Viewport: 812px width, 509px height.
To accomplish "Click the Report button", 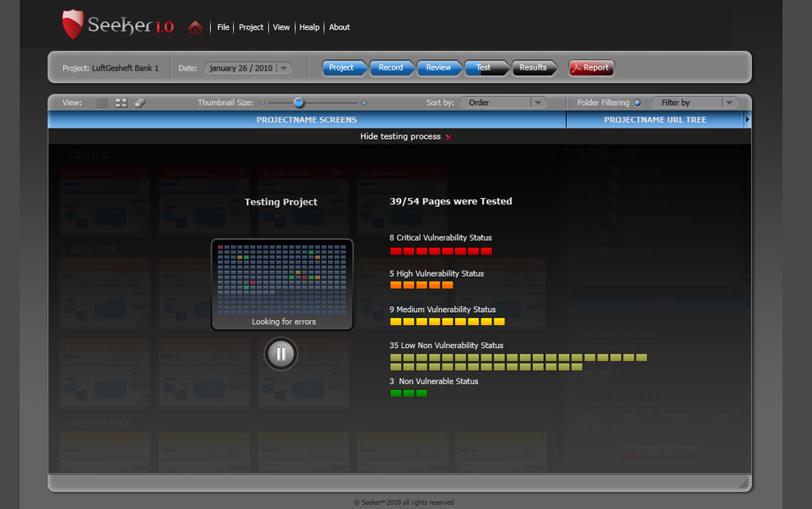I will pyautogui.click(x=591, y=68).
